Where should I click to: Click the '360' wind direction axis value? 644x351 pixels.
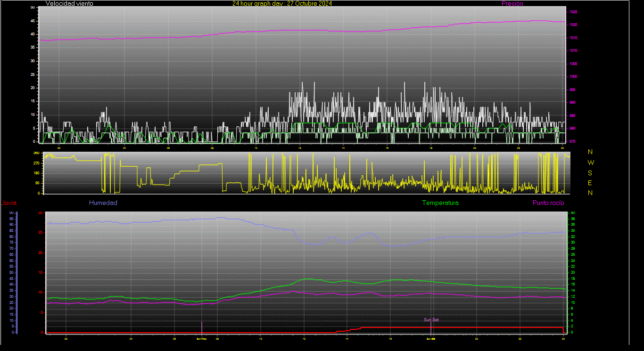(x=36, y=153)
